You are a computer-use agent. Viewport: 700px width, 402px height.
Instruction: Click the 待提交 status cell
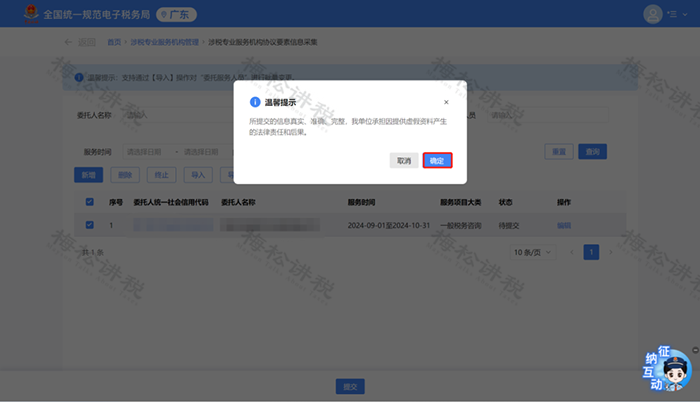point(509,225)
